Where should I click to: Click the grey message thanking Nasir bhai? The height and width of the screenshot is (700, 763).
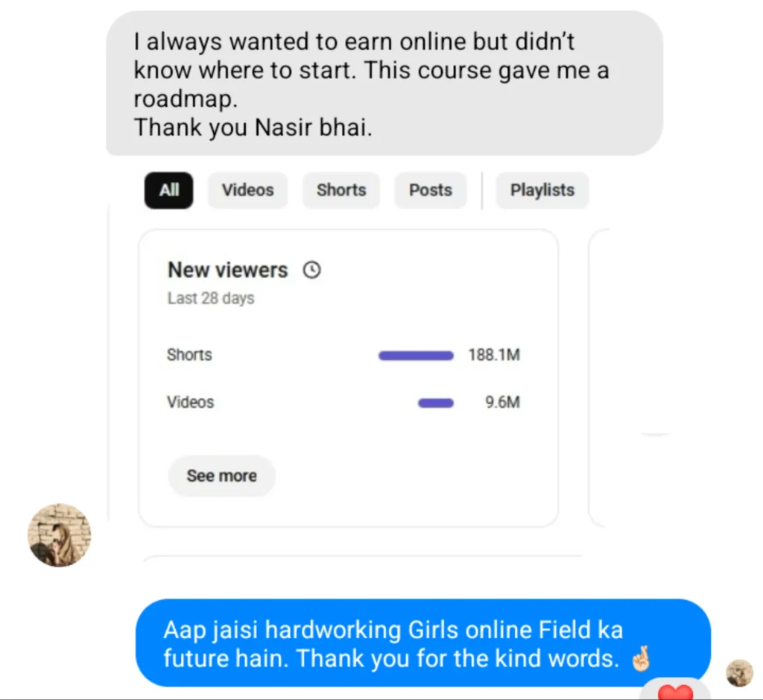pyautogui.click(x=384, y=83)
